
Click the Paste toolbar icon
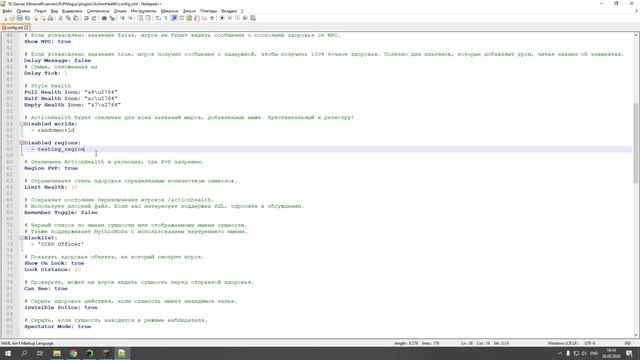click(76, 18)
